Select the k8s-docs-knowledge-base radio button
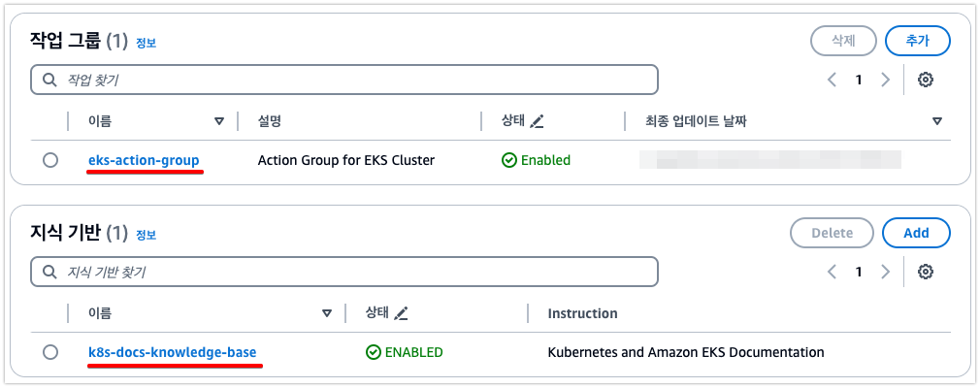 coord(50,352)
